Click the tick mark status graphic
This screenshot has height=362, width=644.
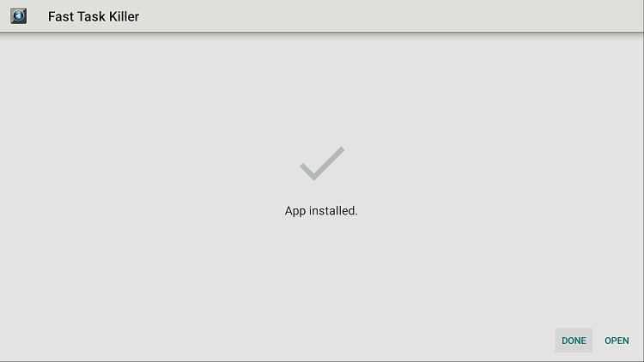click(322, 163)
